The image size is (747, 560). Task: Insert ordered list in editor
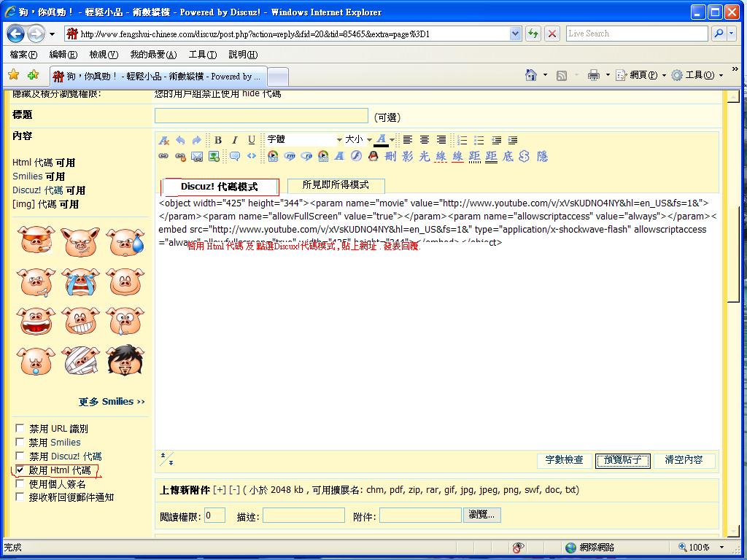tap(462, 140)
